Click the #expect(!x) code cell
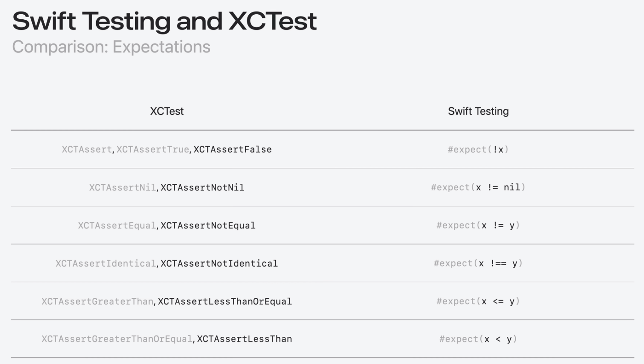Viewport: 644px width, 364px height. [x=478, y=149]
